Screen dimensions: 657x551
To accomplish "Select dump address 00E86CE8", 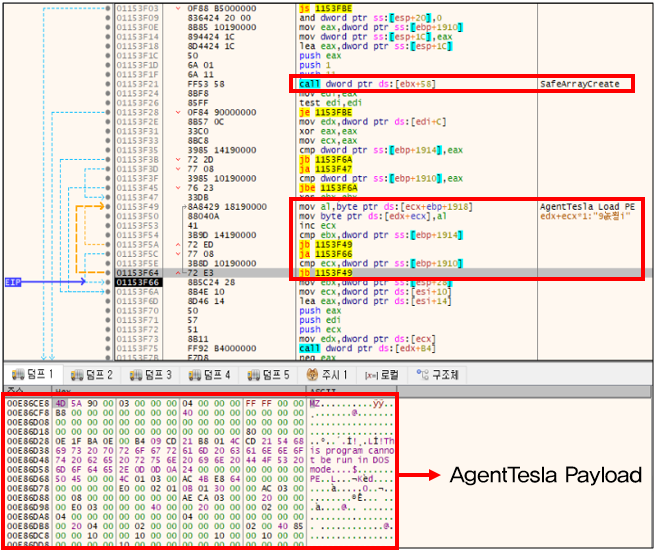I will click(x=28, y=403).
